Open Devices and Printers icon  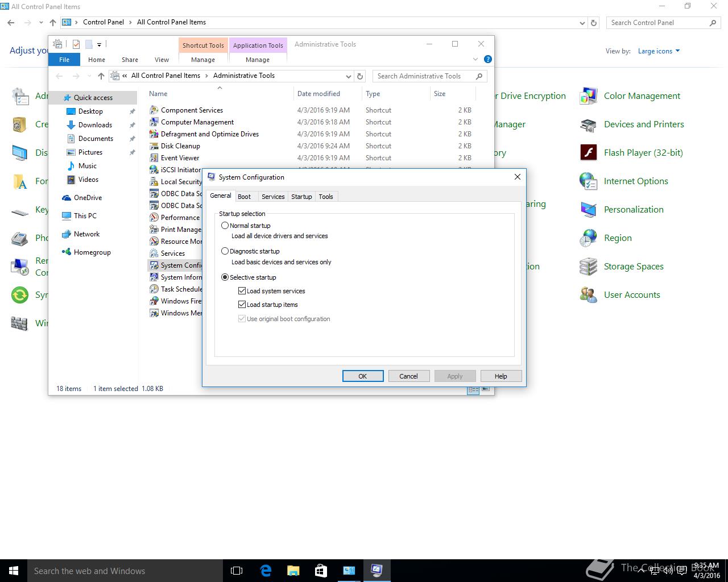pos(588,124)
